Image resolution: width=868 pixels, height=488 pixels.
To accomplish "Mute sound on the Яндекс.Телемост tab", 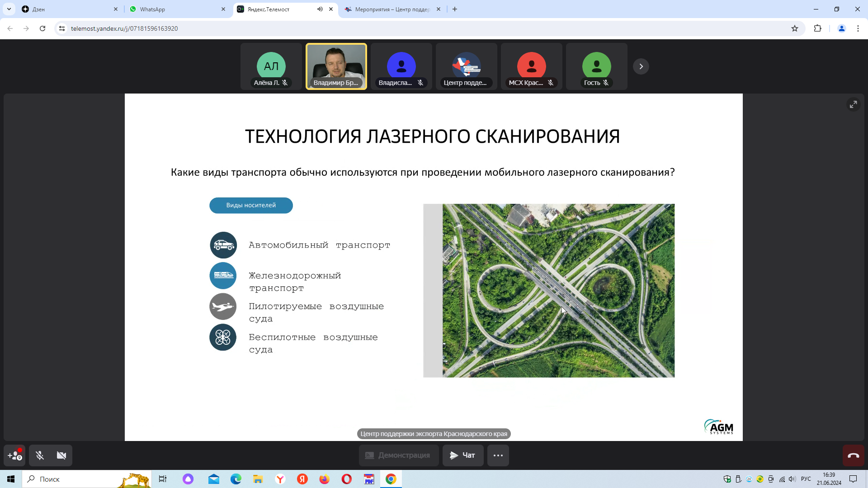I will [320, 9].
